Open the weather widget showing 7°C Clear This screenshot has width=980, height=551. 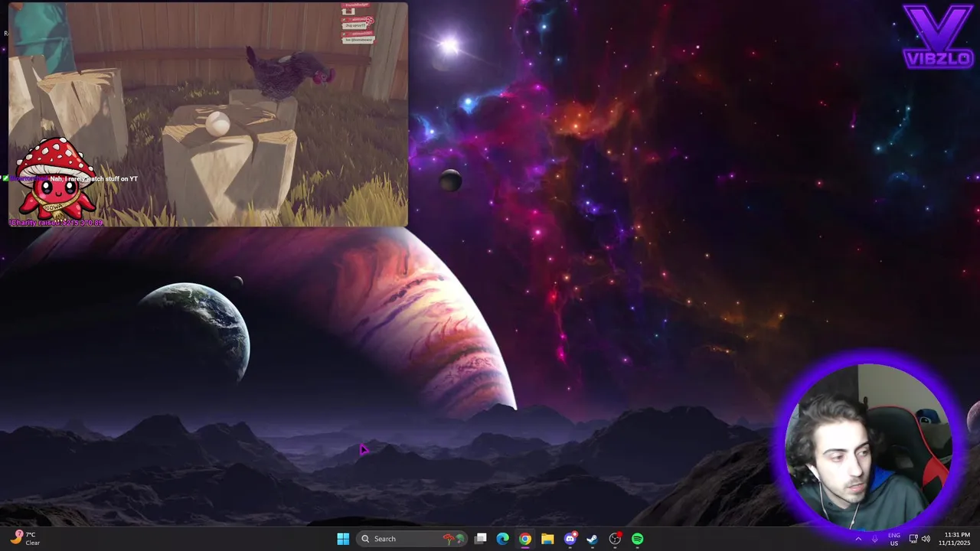pos(26,539)
